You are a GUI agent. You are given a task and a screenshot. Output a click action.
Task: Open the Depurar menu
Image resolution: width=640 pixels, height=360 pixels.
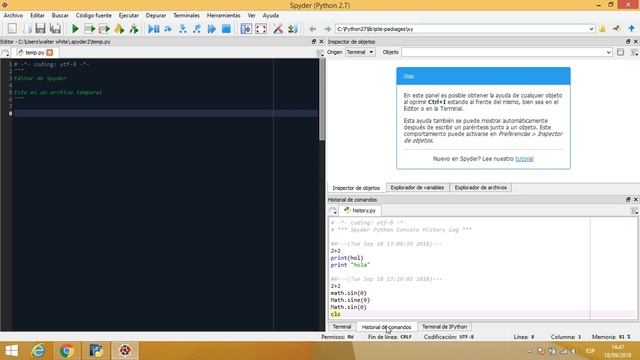click(156, 15)
